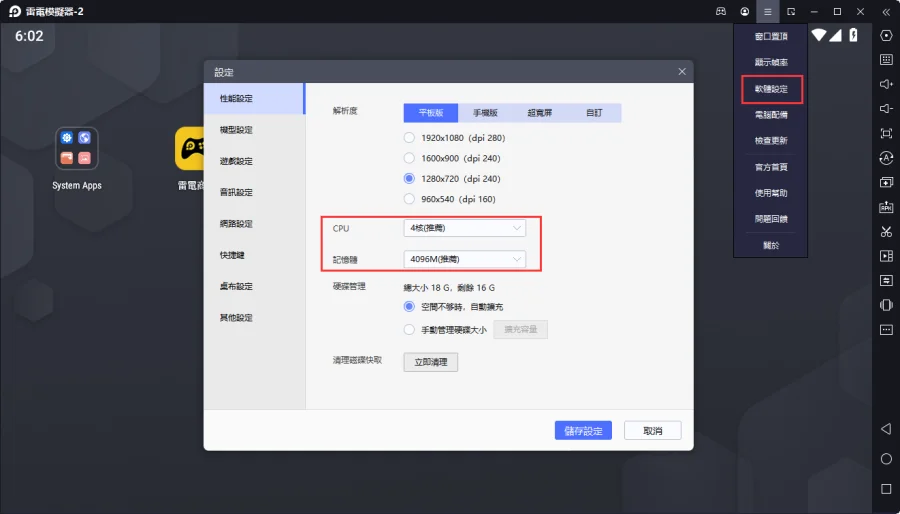The width and height of the screenshot is (900, 514).
Task: Open the 記憶體 4096M dropdown
Action: click(x=464, y=259)
